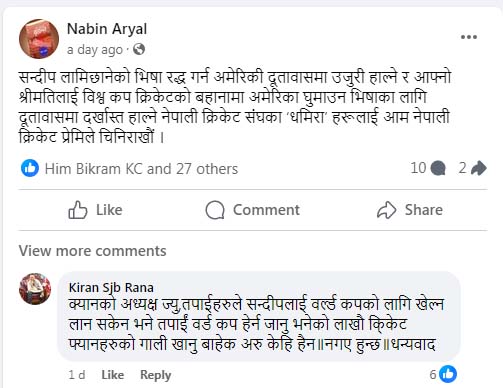The height and width of the screenshot is (388, 503).
Task: Open Kiran Sjb Rana's avatar
Action: [35, 289]
